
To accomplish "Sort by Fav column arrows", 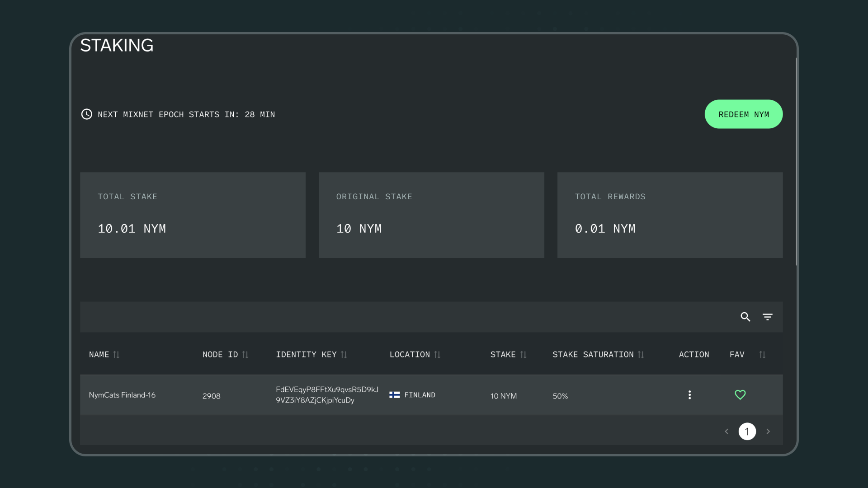I will pyautogui.click(x=762, y=355).
